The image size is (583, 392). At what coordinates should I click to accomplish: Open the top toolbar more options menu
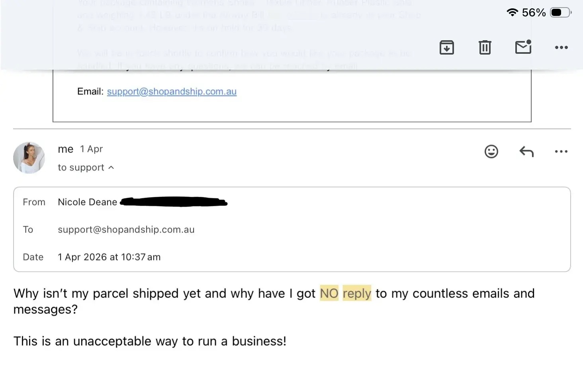click(561, 47)
